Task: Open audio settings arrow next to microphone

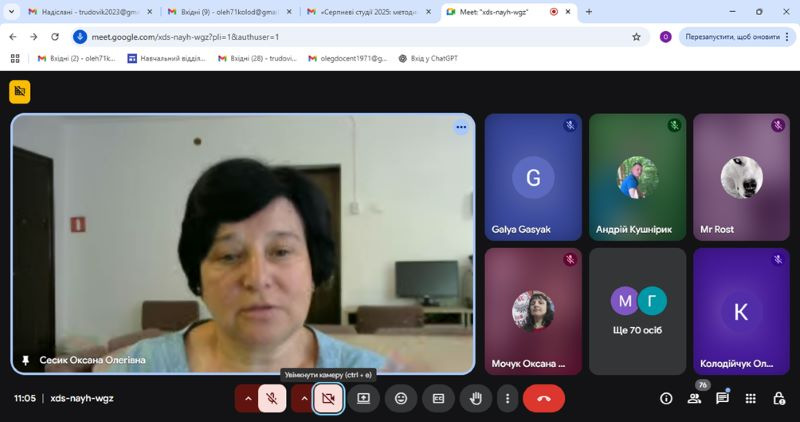Action: pyautogui.click(x=248, y=399)
